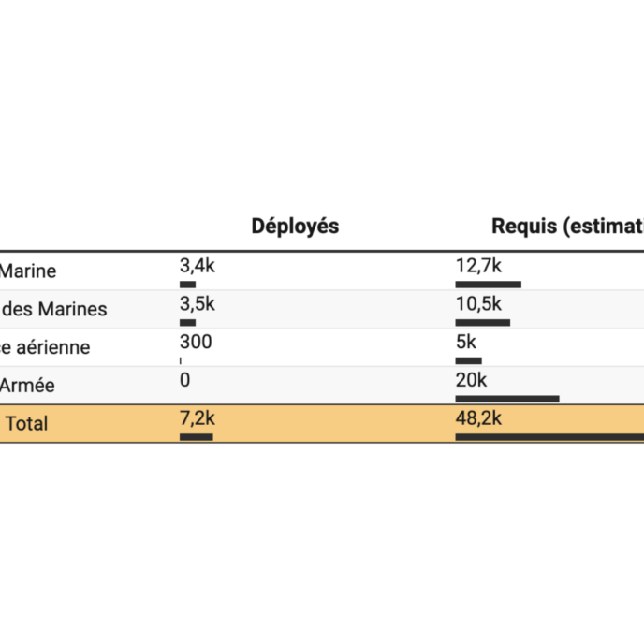This screenshot has width=644, height=644.
Task: Select the 20k required value
Action: coord(472,379)
